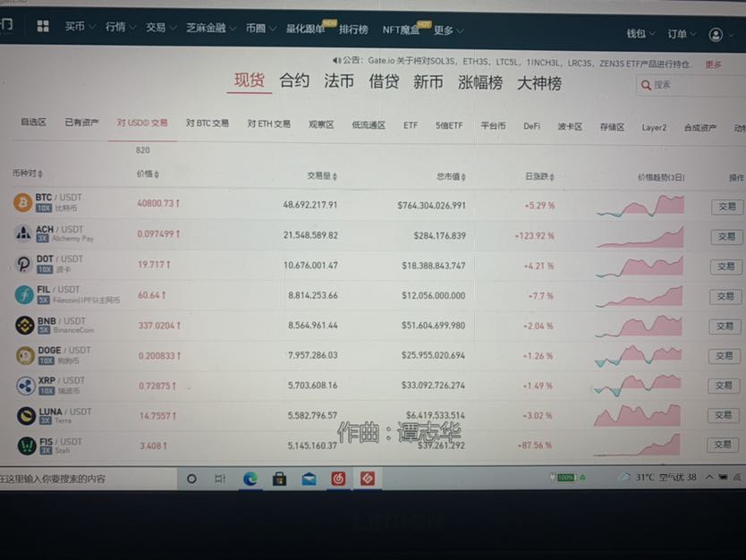Click the FIL 3X leverage badge
The height and width of the screenshot is (560, 746).
click(x=44, y=301)
